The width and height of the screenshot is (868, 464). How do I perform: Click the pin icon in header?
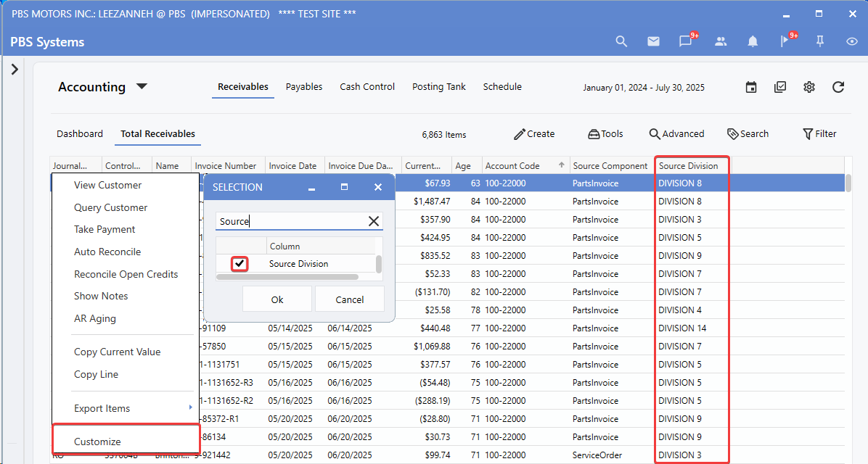pos(820,42)
